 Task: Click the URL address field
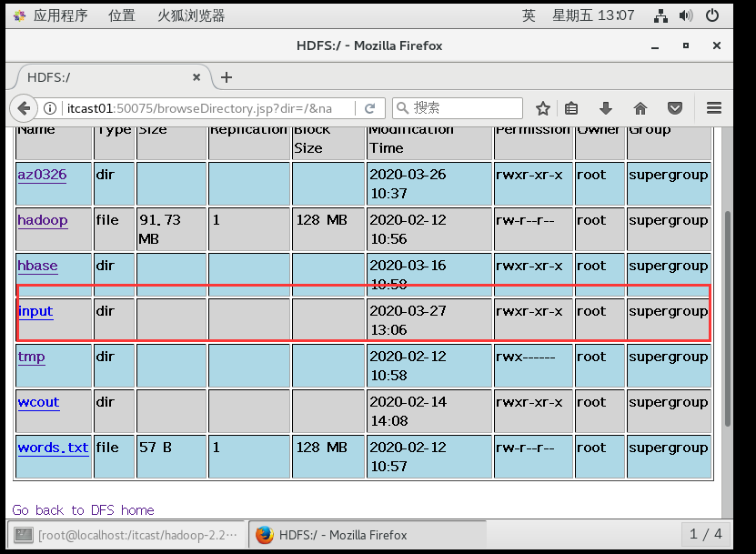coord(207,108)
